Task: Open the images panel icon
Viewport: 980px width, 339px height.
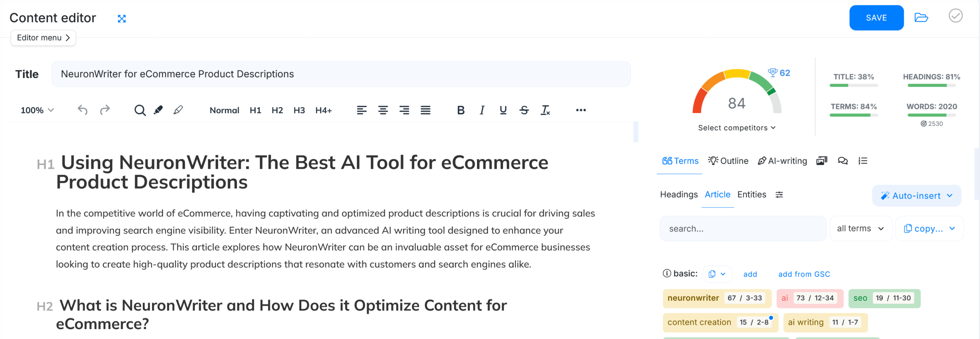Action: (x=822, y=161)
